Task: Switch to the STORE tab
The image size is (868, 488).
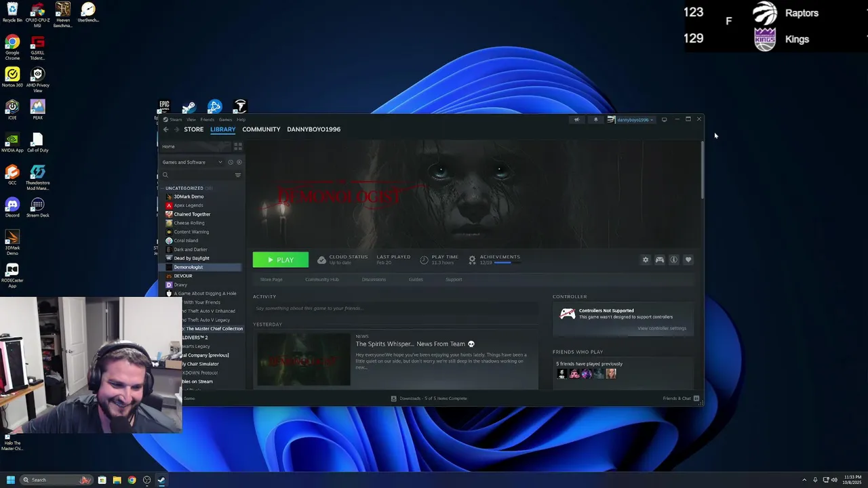Action: point(193,129)
